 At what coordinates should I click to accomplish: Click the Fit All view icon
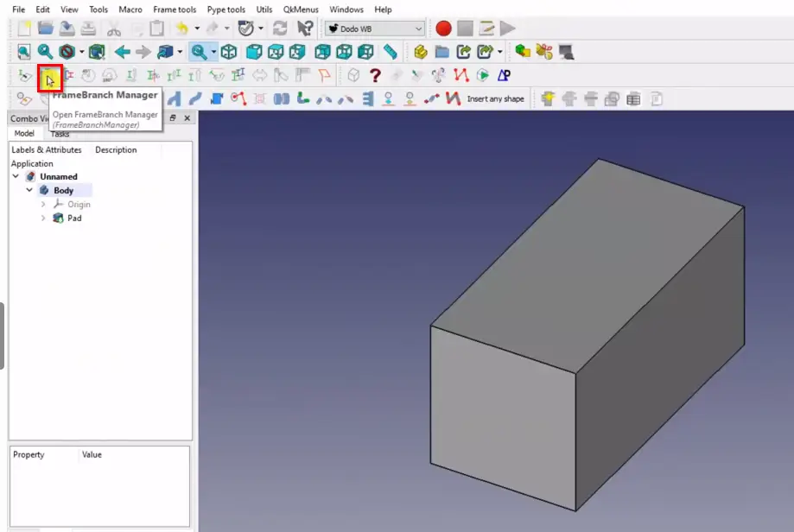tap(23, 52)
